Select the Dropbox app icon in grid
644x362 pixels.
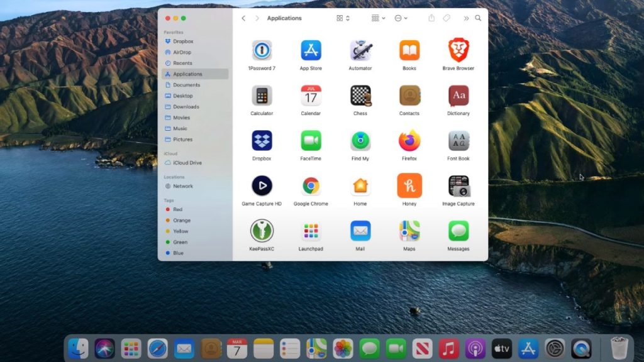tap(262, 141)
